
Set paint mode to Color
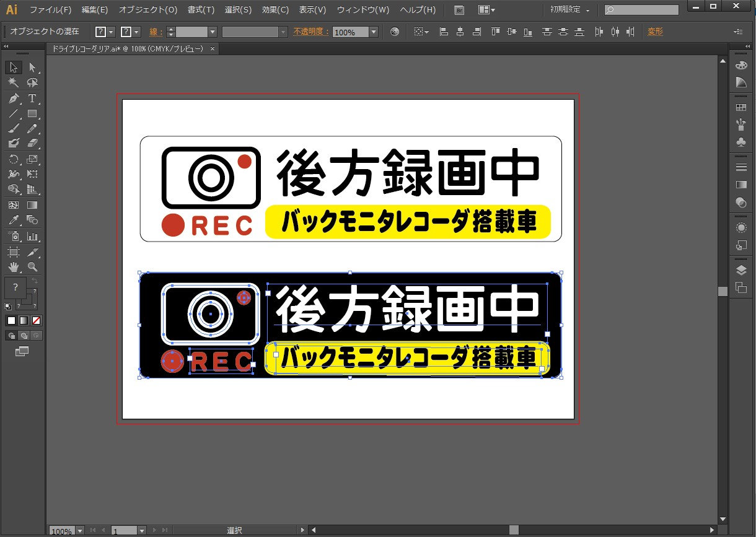[11, 320]
